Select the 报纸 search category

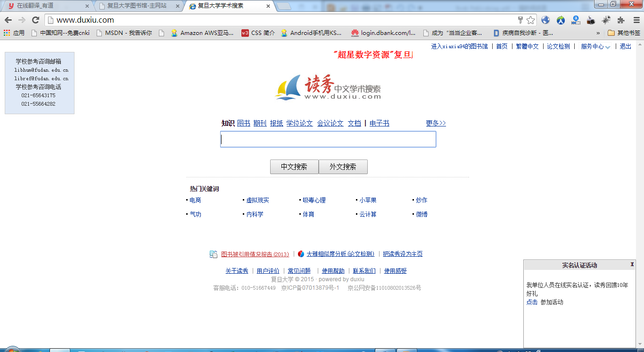(x=276, y=123)
